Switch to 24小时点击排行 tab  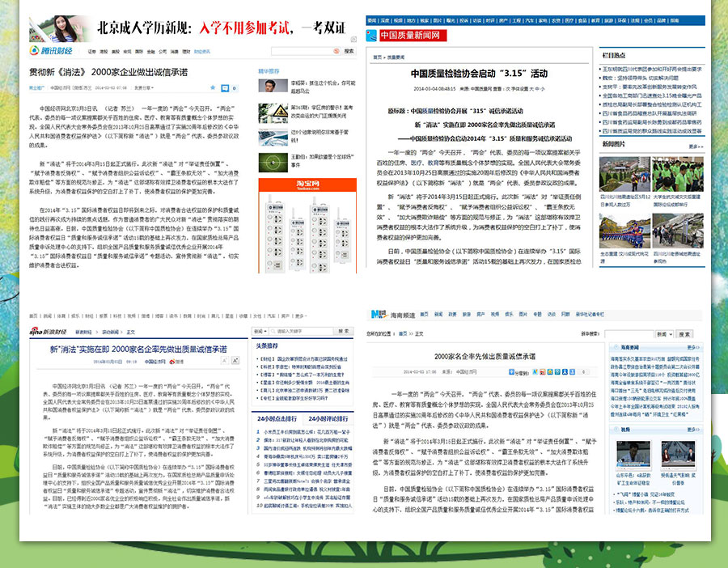(x=277, y=419)
